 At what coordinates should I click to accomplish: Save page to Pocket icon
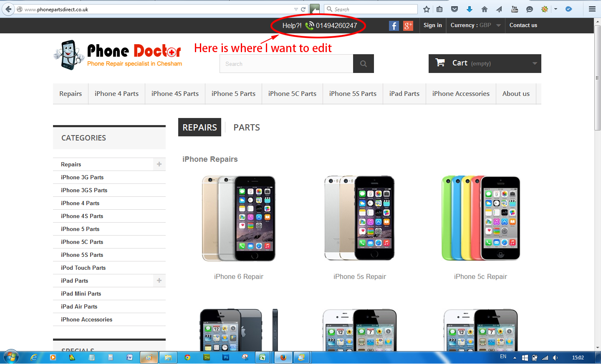pos(455,9)
